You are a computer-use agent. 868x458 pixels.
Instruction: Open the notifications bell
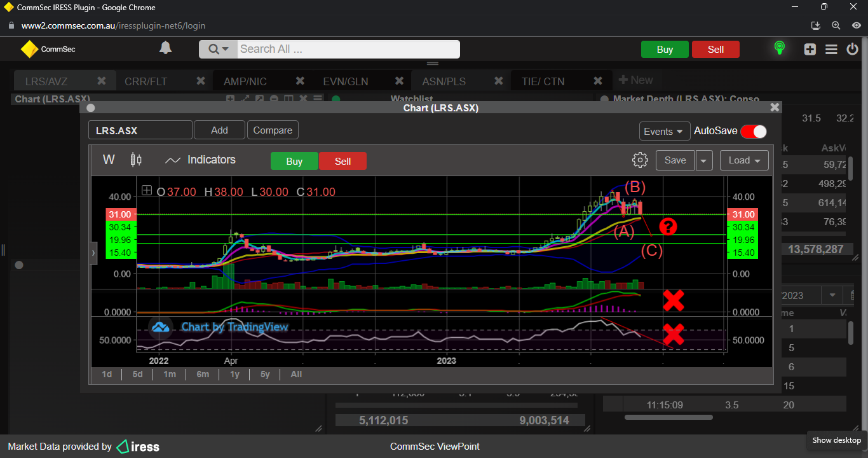click(x=165, y=48)
